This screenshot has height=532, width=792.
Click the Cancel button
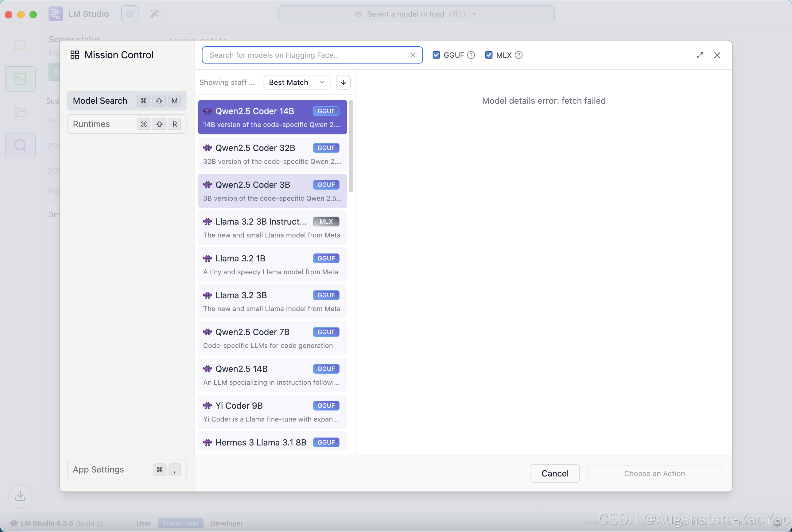[555, 473]
